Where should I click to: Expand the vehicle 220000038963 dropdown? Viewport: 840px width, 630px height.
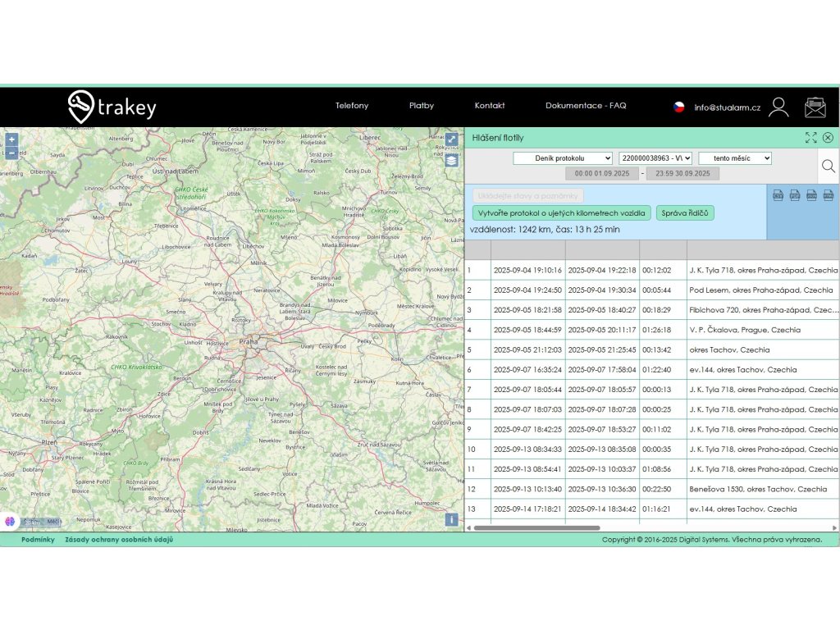click(655, 158)
